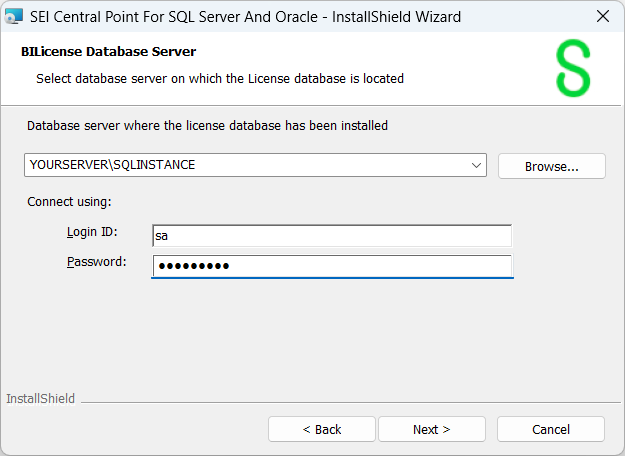Click the green S logo
This screenshot has width=625, height=456.
(573, 69)
